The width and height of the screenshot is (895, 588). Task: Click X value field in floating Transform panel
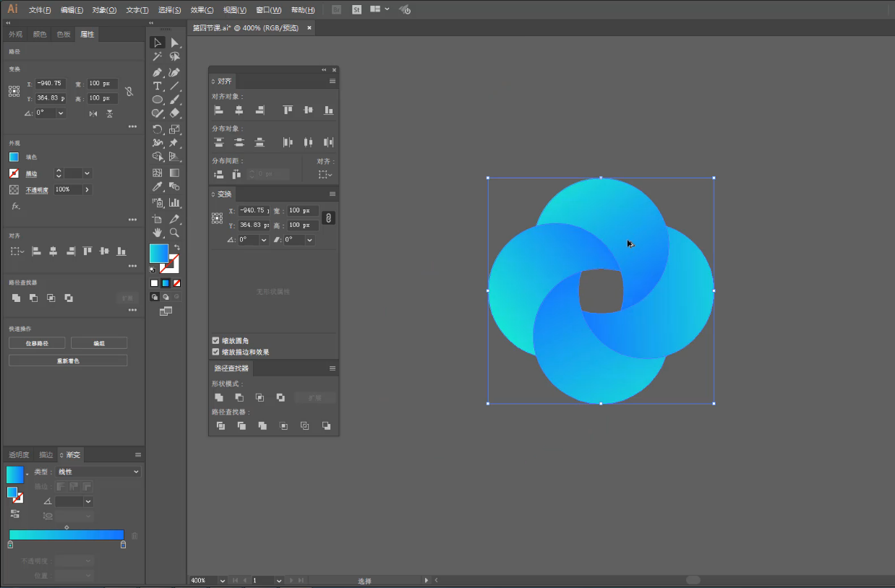click(254, 211)
